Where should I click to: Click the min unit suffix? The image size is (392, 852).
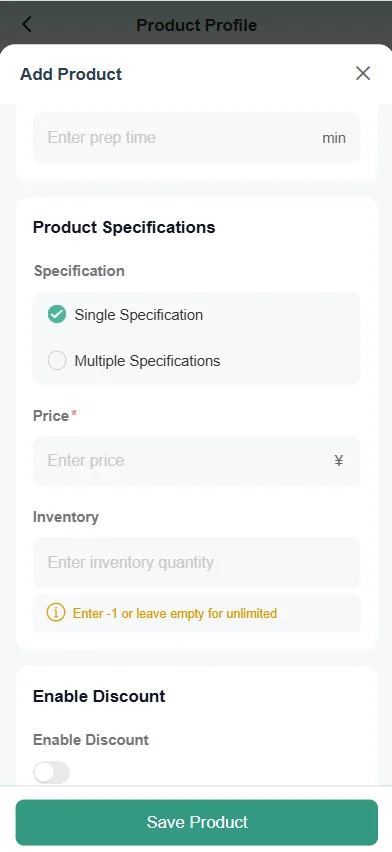click(334, 138)
